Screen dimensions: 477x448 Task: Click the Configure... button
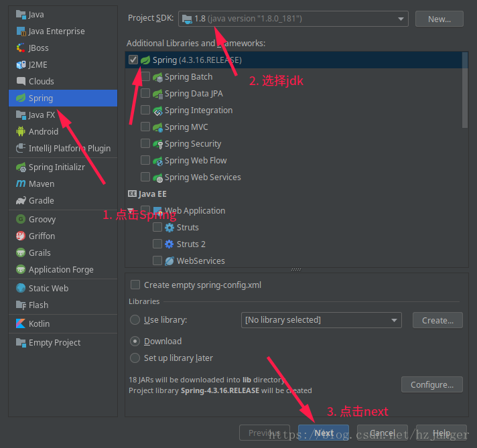(432, 384)
